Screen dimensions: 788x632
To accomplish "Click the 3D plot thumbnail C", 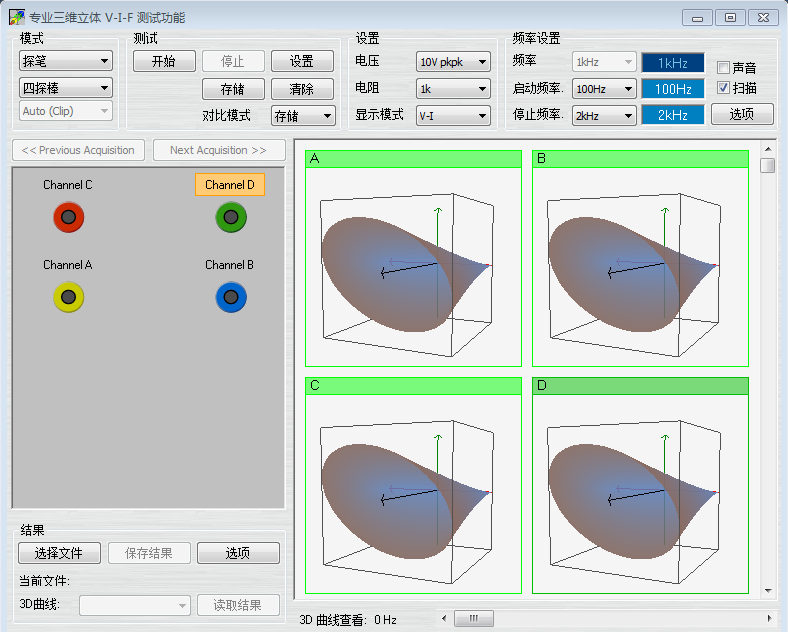I will tap(414, 485).
